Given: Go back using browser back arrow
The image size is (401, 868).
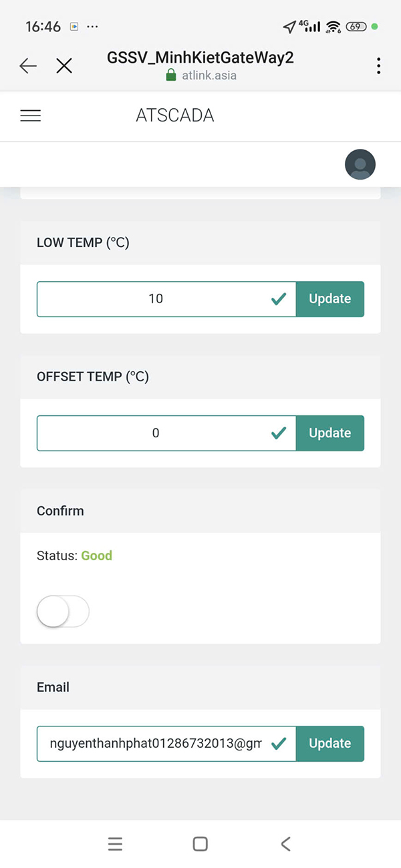Looking at the screenshot, I should (27, 65).
